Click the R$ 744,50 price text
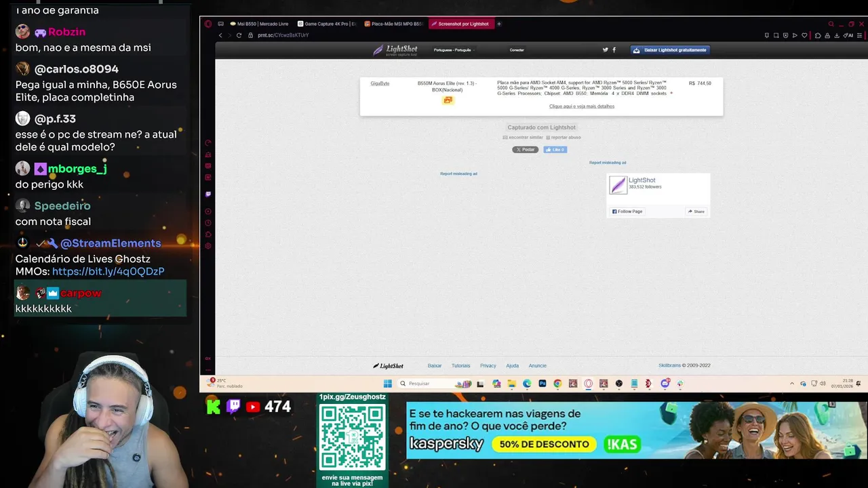The width and height of the screenshot is (868, 488). (x=700, y=83)
